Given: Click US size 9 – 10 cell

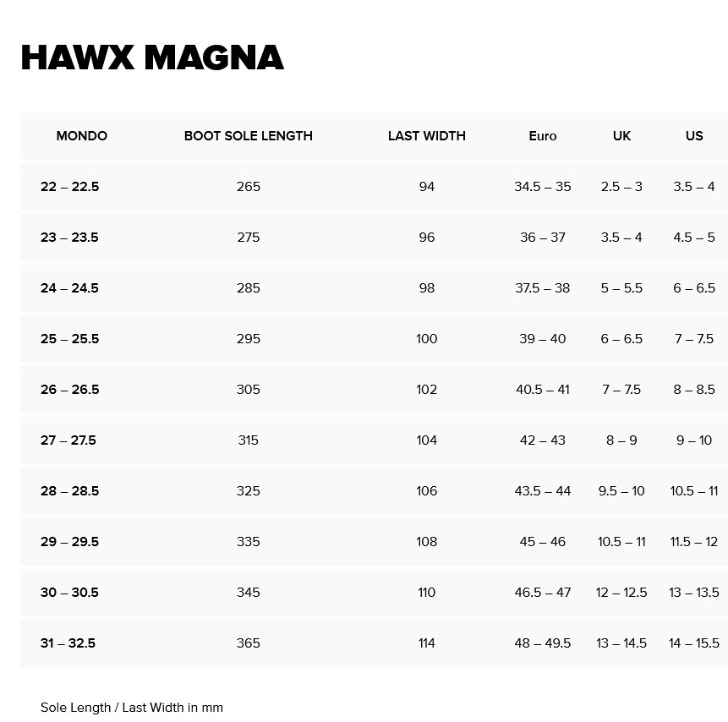Looking at the screenshot, I should pyautogui.click(x=694, y=440).
